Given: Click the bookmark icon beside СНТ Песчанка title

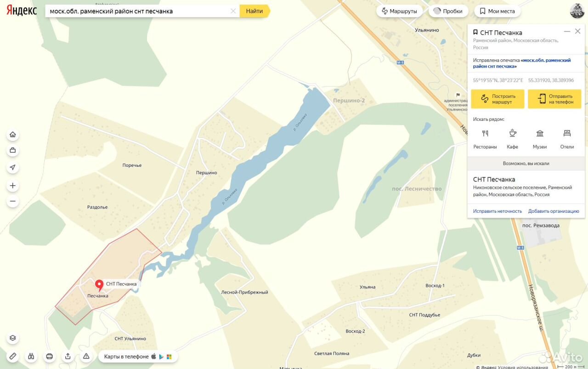Looking at the screenshot, I should click(x=475, y=33).
